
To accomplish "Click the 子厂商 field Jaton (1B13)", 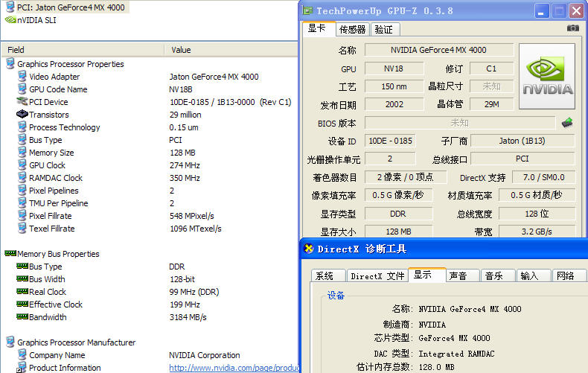I will [x=523, y=141].
